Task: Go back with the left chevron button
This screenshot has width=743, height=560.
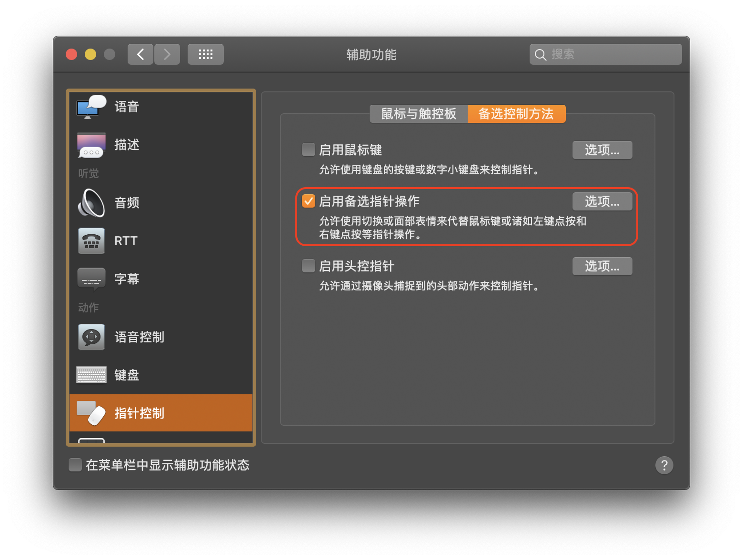Action: [x=141, y=54]
